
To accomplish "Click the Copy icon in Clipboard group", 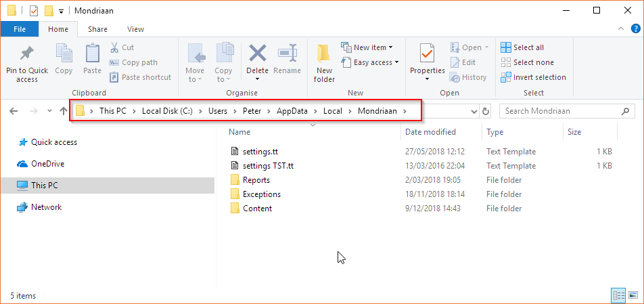I will 64,53.
